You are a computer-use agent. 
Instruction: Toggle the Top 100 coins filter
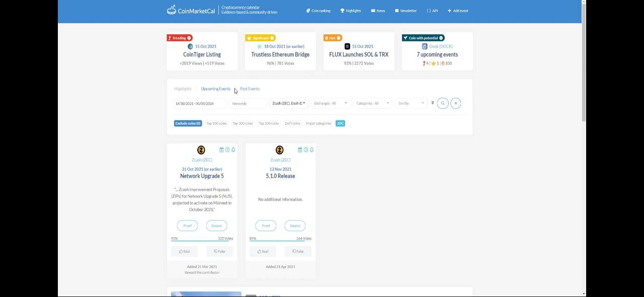click(x=216, y=123)
